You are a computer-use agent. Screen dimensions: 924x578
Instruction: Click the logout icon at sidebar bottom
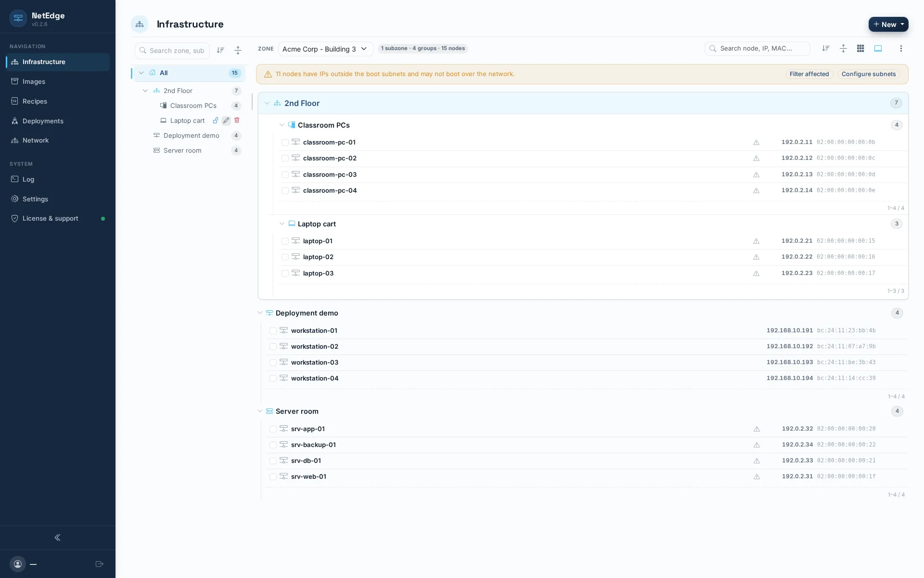tap(100, 564)
